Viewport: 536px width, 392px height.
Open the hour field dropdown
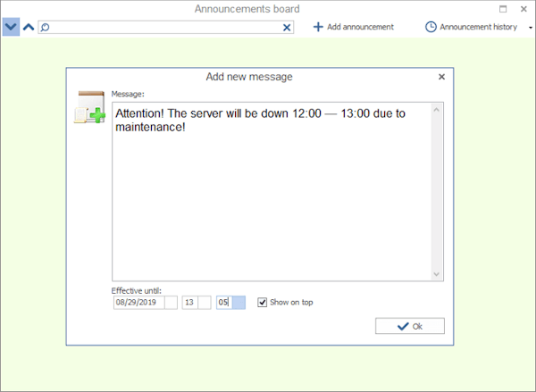(205, 303)
